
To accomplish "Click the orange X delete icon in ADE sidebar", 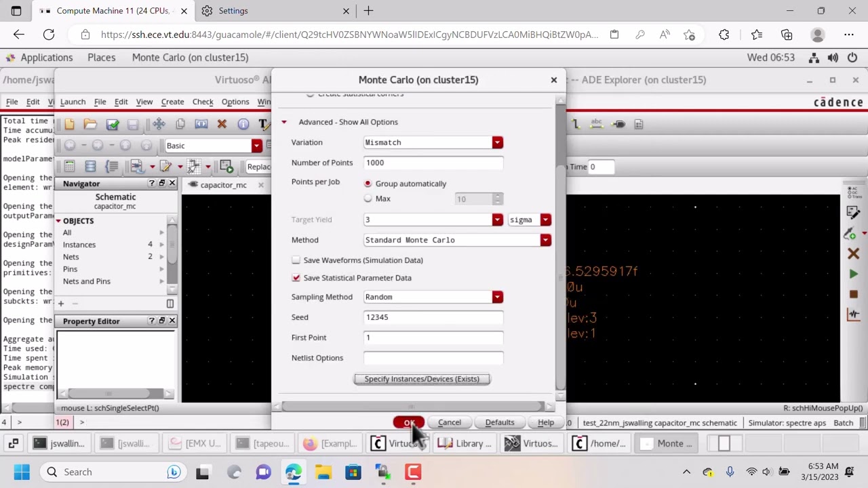I will (853, 253).
